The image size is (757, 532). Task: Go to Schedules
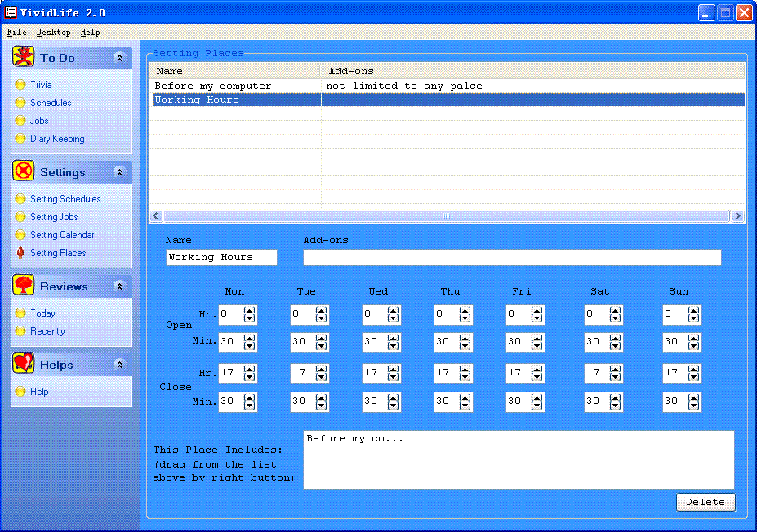point(51,103)
